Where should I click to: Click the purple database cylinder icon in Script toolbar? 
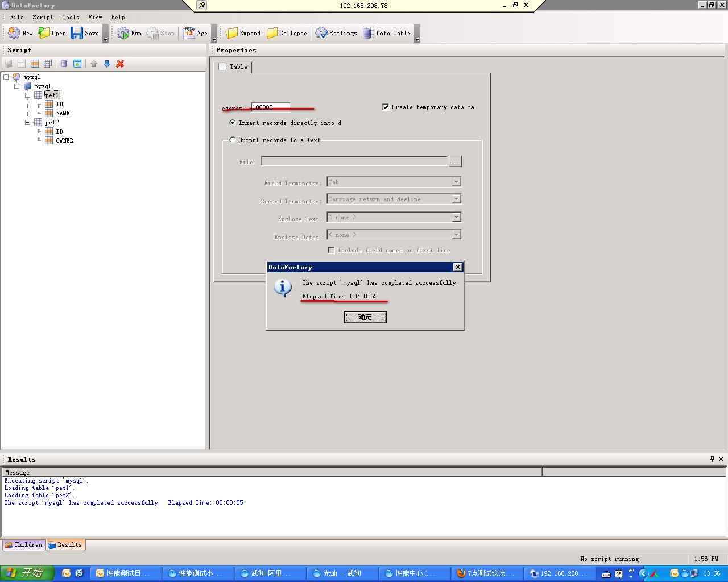[64, 64]
